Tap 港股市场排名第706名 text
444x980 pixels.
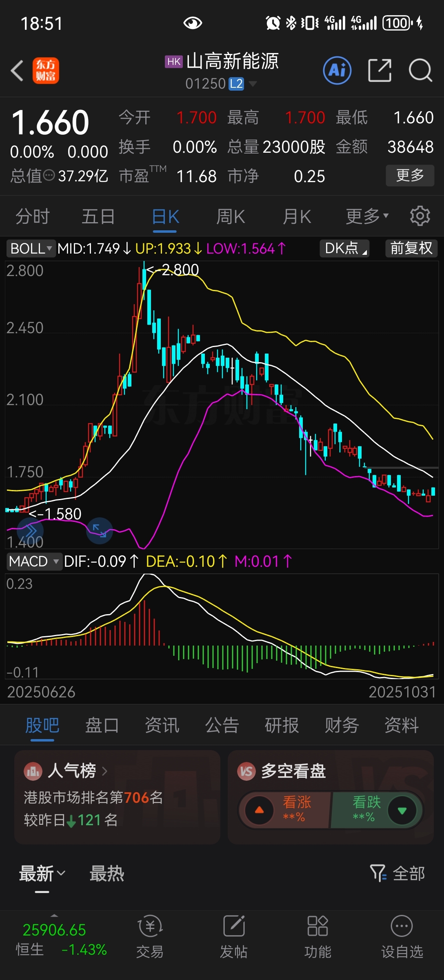point(93,797)
